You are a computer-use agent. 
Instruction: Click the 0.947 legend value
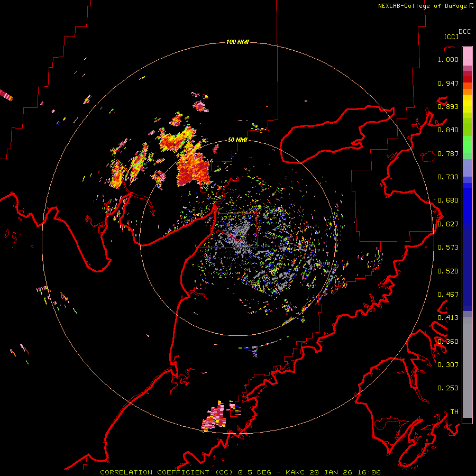coord(448,83)
